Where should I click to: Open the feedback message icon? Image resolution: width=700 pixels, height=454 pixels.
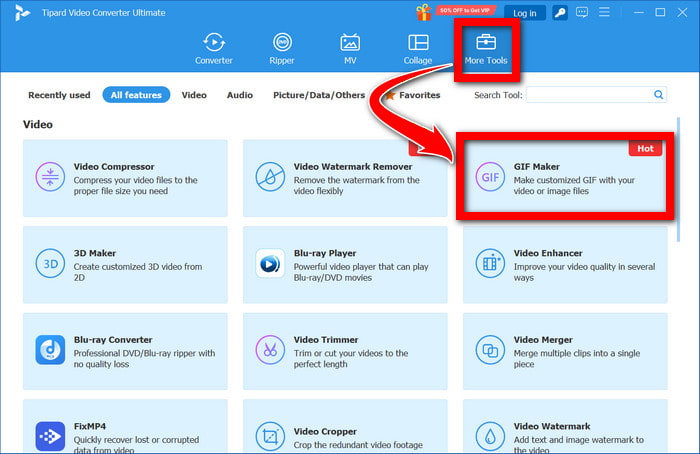coord(582,12)
